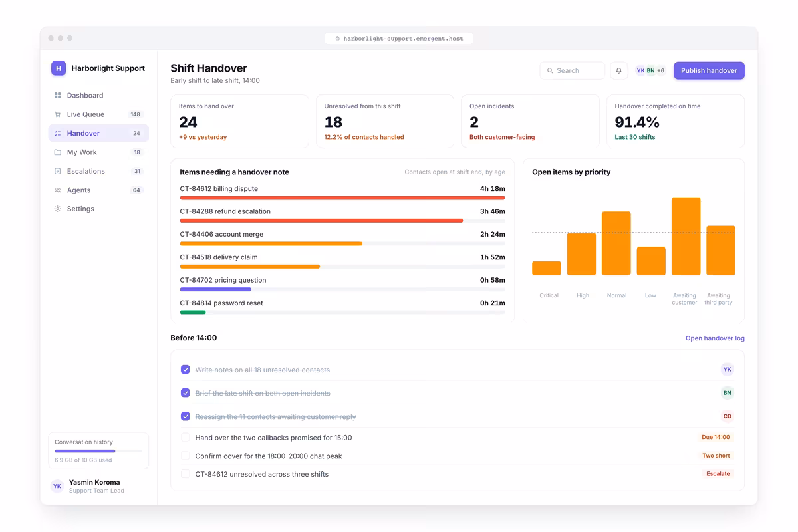
Task: Click YK avatar on notes task row
Action: pos(728,370)
